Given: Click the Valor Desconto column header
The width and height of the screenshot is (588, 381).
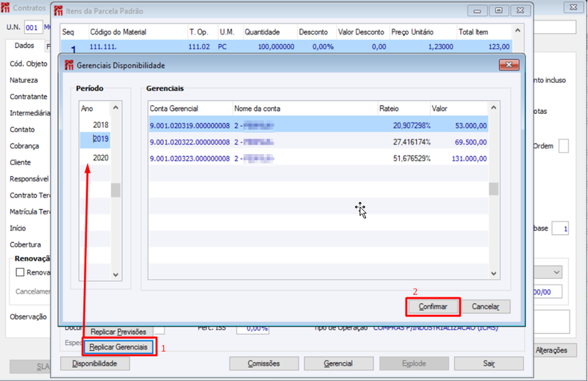Looking at the screenshot, I should [x=362, y=32].
